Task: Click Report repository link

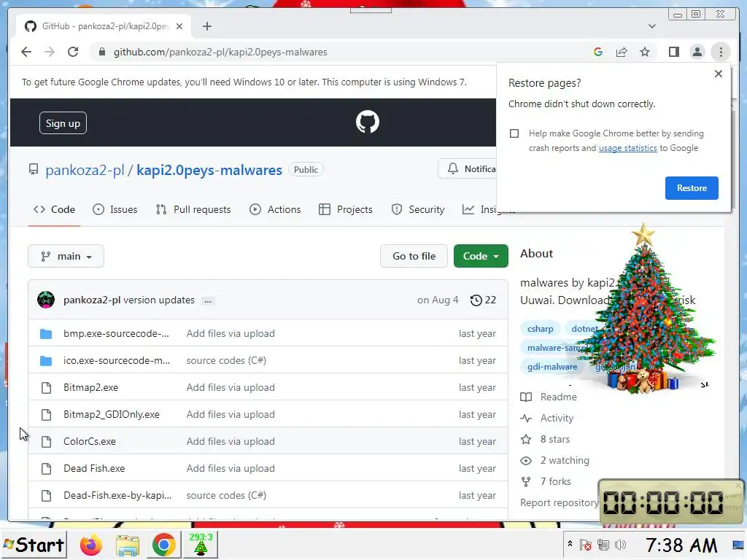Action: (559, 503)
